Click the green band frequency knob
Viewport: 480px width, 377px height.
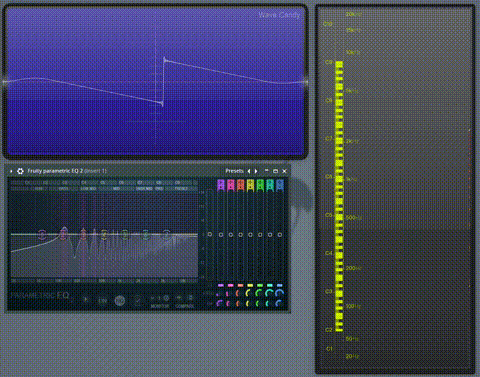(x=259, y=293)
